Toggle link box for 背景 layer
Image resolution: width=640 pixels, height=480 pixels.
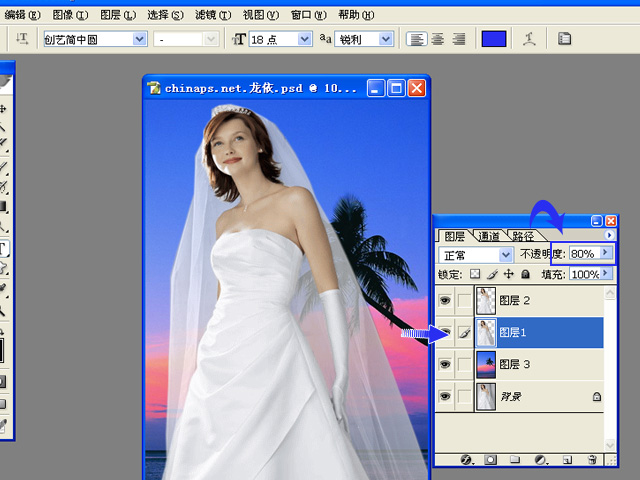464,396
